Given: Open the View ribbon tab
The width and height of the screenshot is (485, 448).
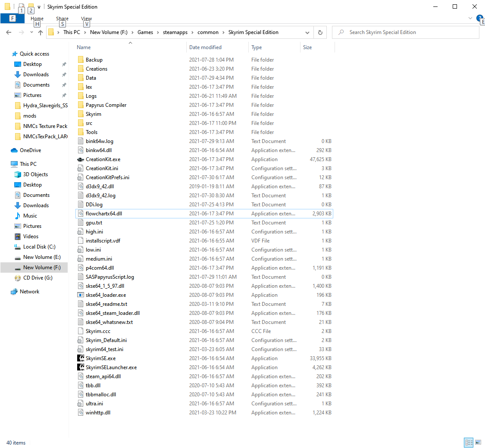Looking at the screenshot, I should tap(86, 19).
